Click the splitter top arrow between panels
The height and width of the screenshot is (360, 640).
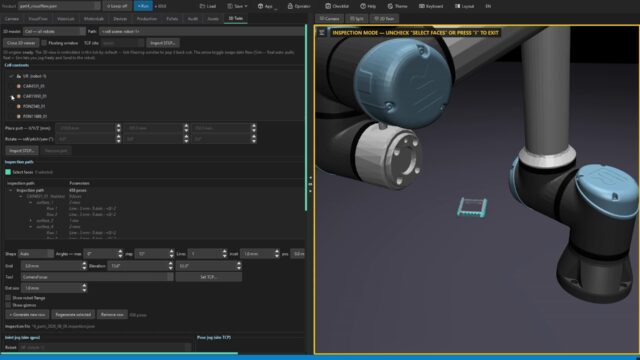(x=310, y=178)
